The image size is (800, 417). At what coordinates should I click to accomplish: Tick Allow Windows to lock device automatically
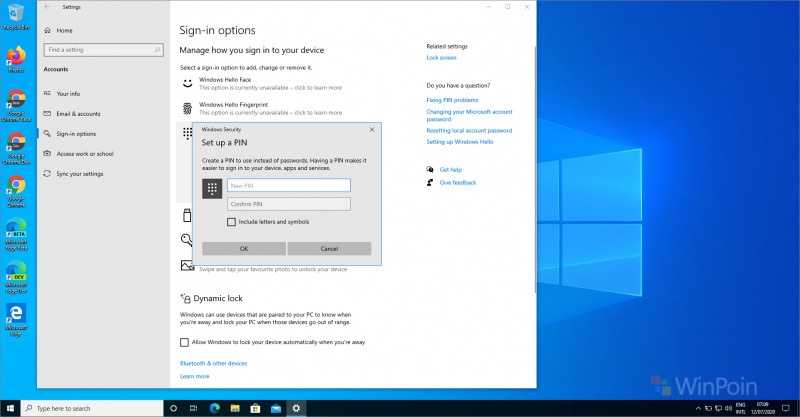pyautogui.click(x=184, y=342)
